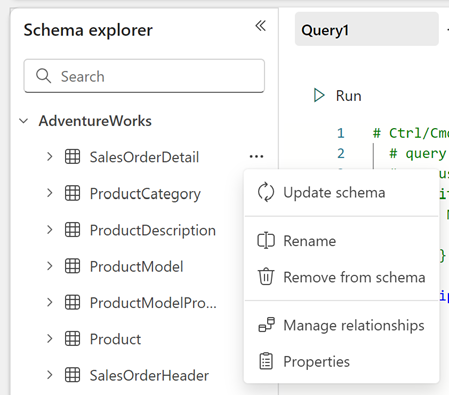Image resolution: width=449 pixels, height=395 pixels.
Task: Expand the Product table
Action: click(50, 339)
